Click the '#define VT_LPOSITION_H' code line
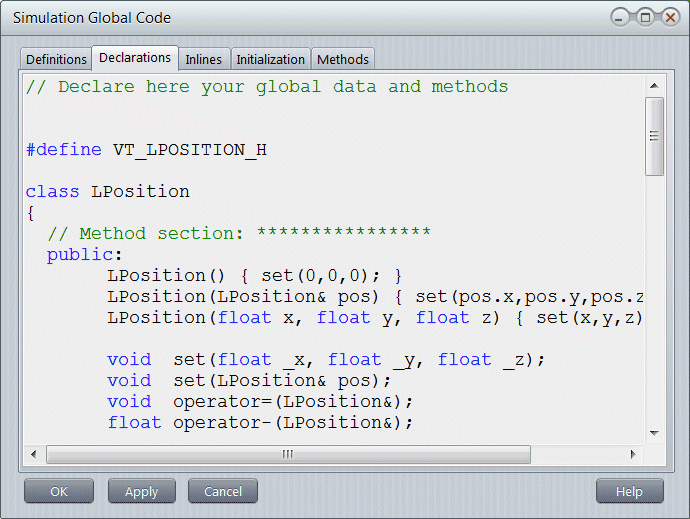Image resolution: width=690 pixels, height=519 pixels. point(147,150)
